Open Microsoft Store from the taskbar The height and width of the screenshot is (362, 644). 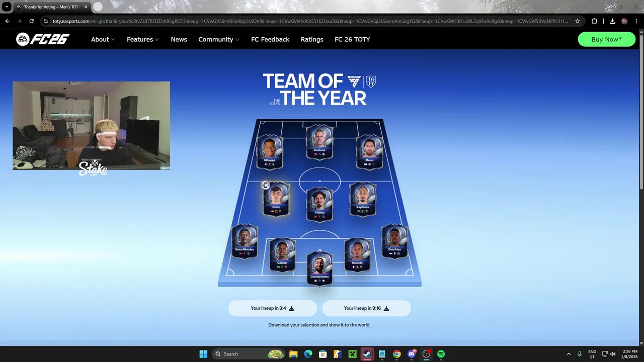pyautogui.click(x=323, y=354)
